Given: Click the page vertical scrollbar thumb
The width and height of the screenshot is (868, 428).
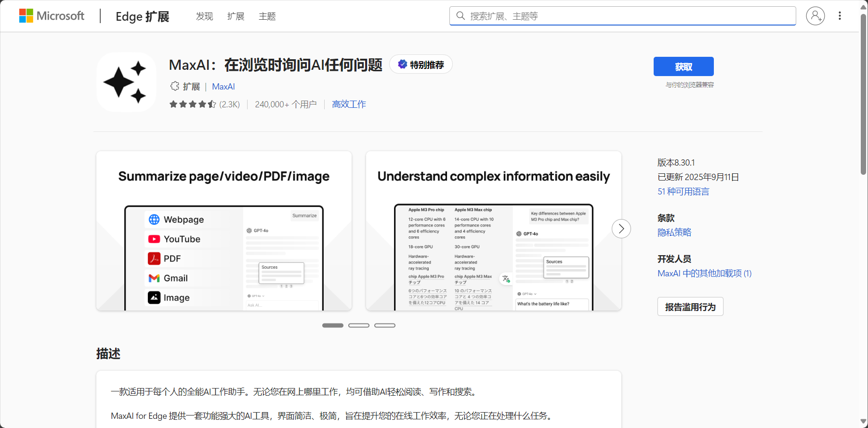Looking at the screenshot, I should pos(864,94).
